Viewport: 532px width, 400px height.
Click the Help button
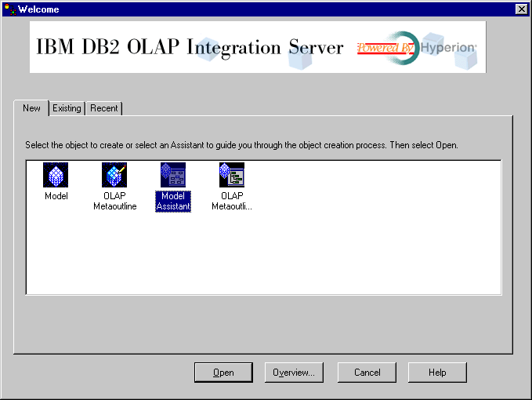(x=437, y=373)
